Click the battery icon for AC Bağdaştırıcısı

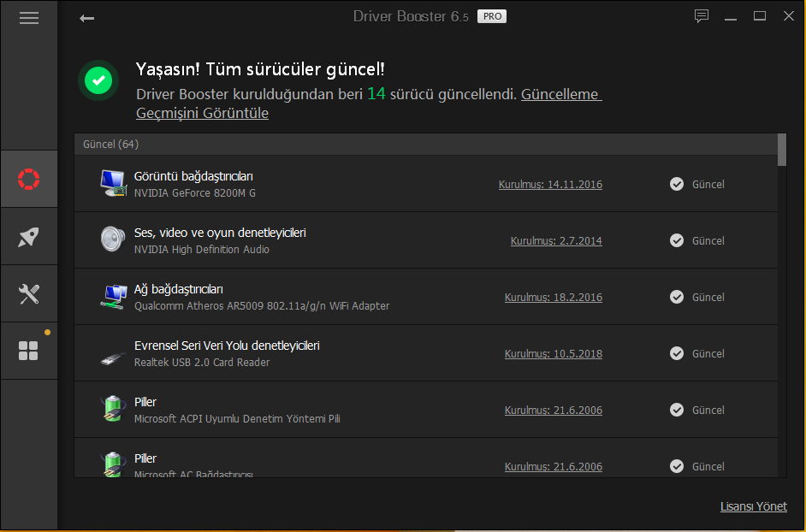(113, 464)
